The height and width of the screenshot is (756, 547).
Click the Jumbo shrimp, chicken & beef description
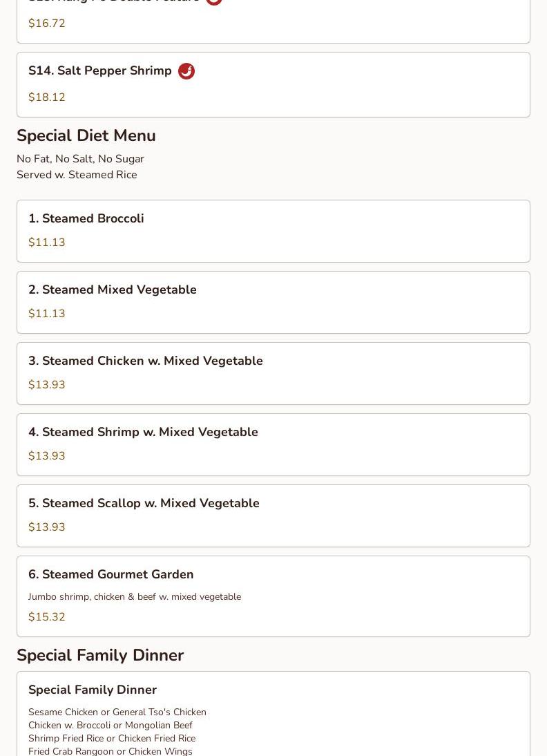135,596
